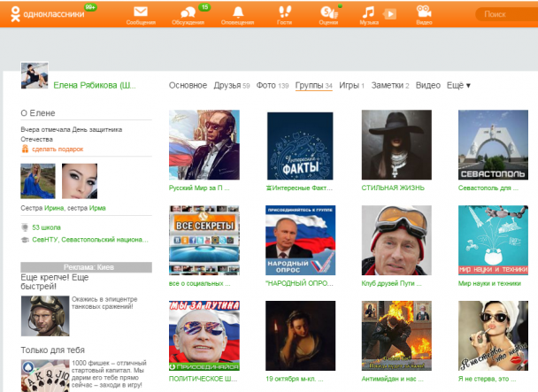Viewport: 538px width, 392px height.
Task: Expand the Ещё dropdown menu
Action: [458, 86]
